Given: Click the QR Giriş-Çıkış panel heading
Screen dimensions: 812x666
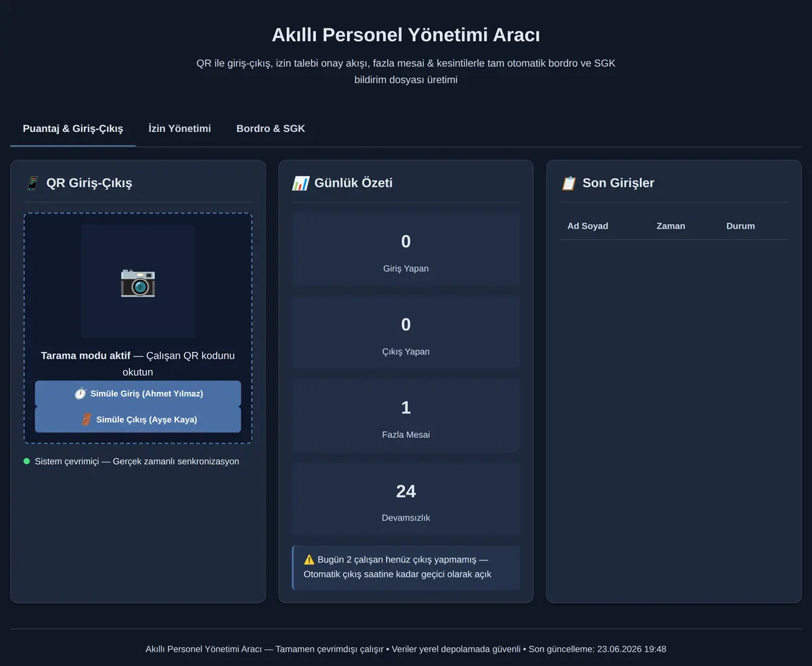Looking at the screenshot, I should (89, 183).
